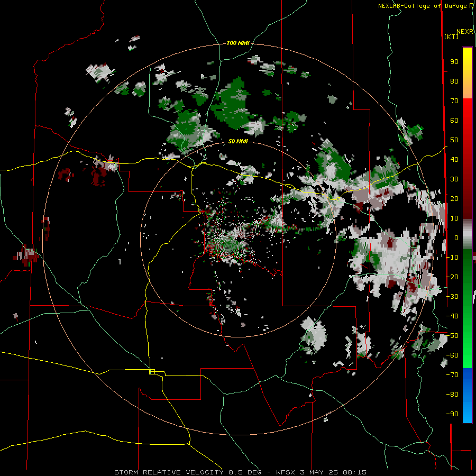The image size is (476, 476).
Task: Click the -70 value on the color scale
Action: tap(452, 375)
